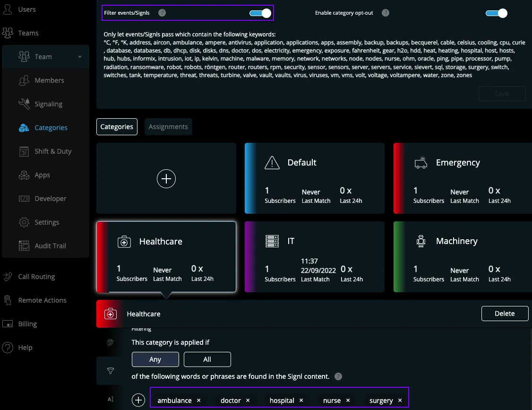The width and height of the screenshot is (532, 410).
Task: Click the Categories icon in sidebar
Action: coord(24,128)
